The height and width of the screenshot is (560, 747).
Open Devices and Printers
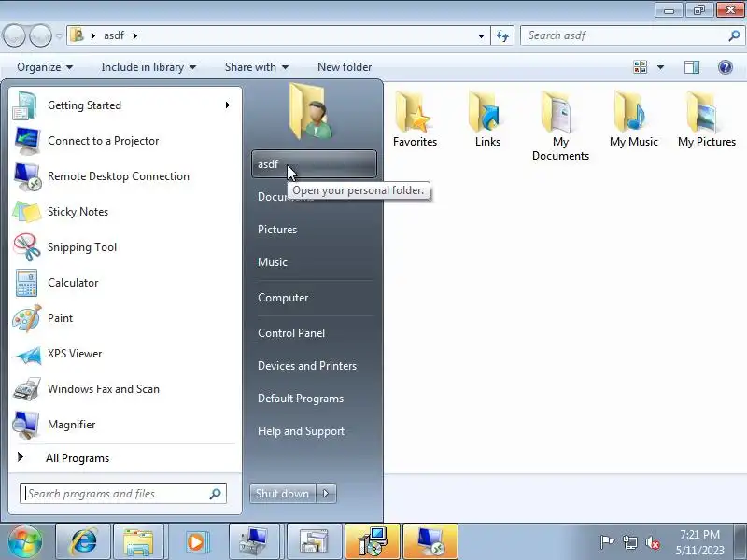pos(314,366)
